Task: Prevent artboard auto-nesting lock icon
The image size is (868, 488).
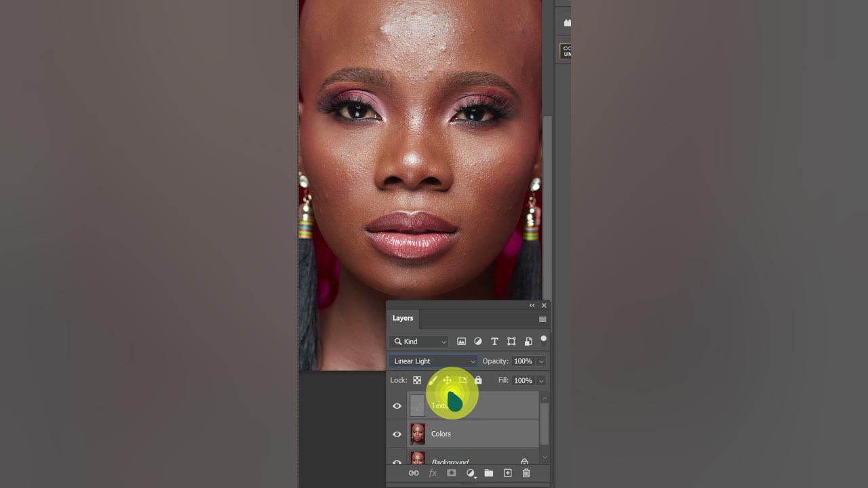Action: (x=462, y=380)
